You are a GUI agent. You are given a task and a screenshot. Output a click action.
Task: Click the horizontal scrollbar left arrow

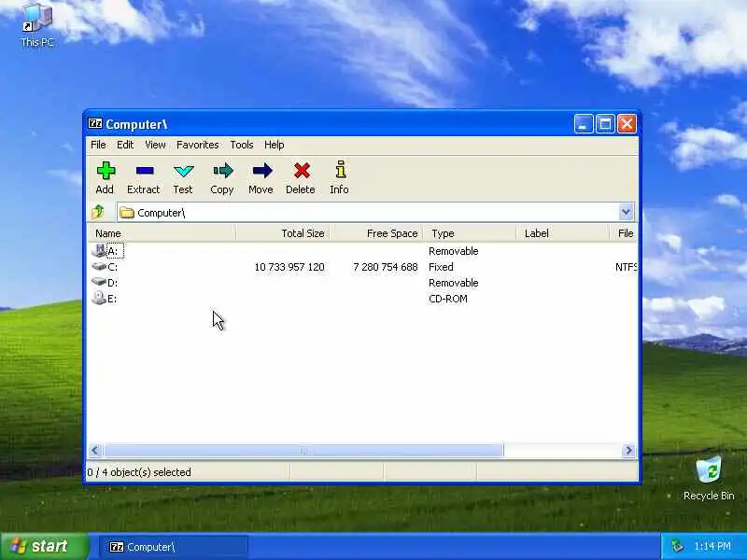[x=94, y=450]
